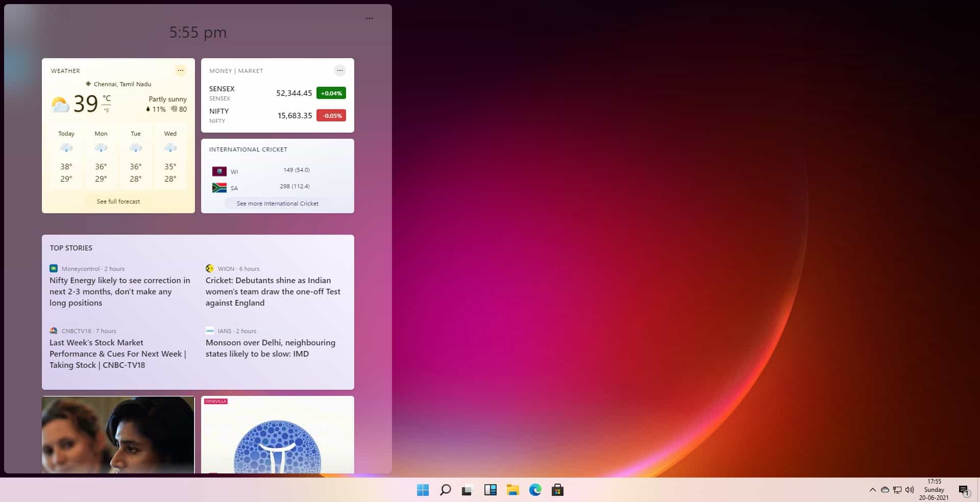Open the Weather widget options menu
980x502 pixels.
pos(181,70)
